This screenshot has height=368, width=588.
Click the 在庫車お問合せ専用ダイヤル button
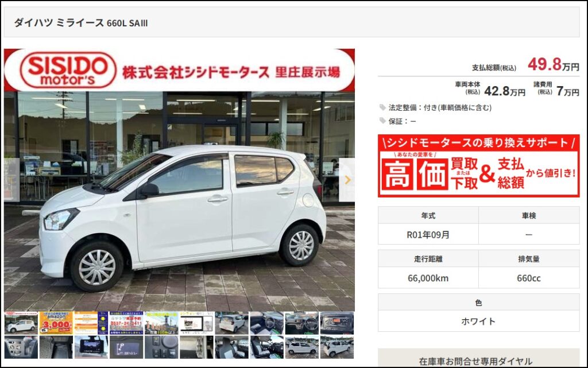(478, 358)
